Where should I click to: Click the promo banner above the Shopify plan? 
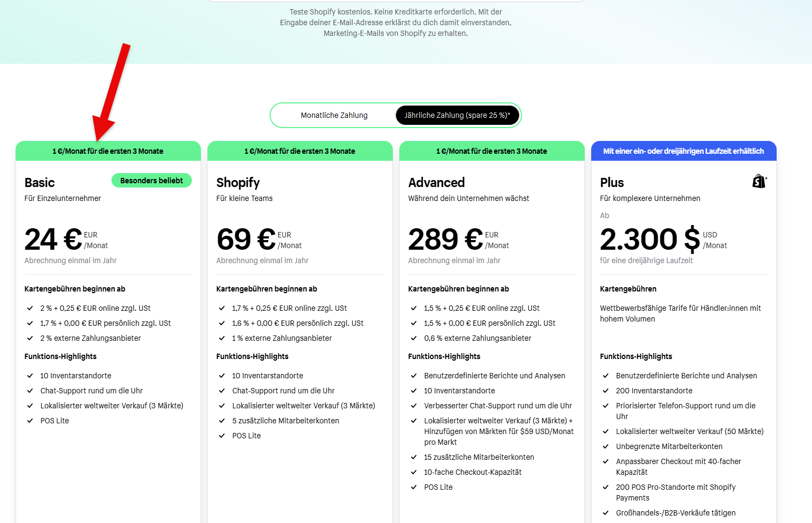coord(300,151)
